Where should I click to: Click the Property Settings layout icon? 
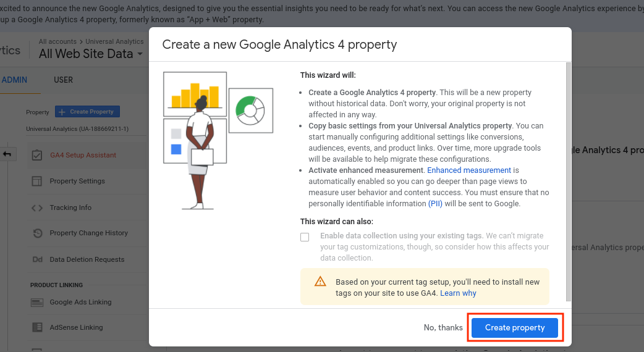click(x=37, y=181)
